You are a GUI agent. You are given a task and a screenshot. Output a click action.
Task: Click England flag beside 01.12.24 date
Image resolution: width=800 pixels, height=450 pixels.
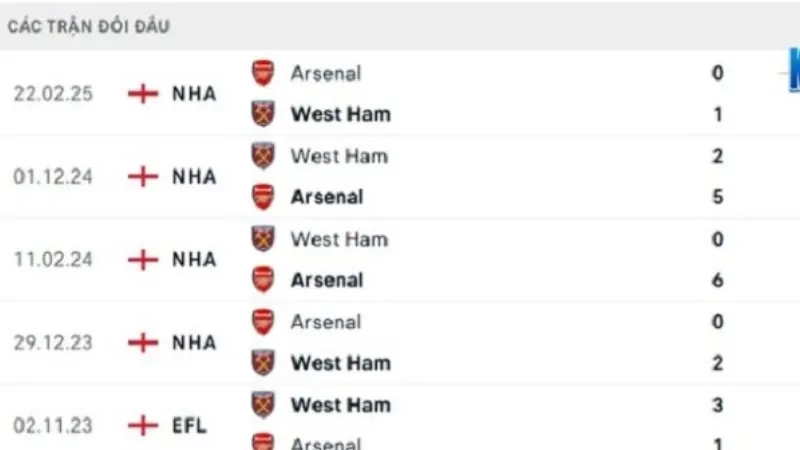click(x=144, y=177)
